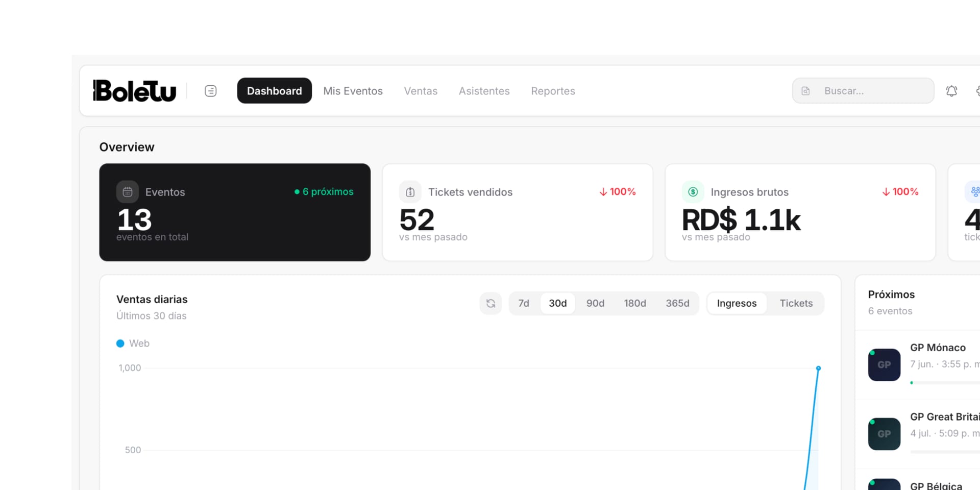The image size is (980, 490).
Task: Select the 180d time range
Action: pos(635,303)
